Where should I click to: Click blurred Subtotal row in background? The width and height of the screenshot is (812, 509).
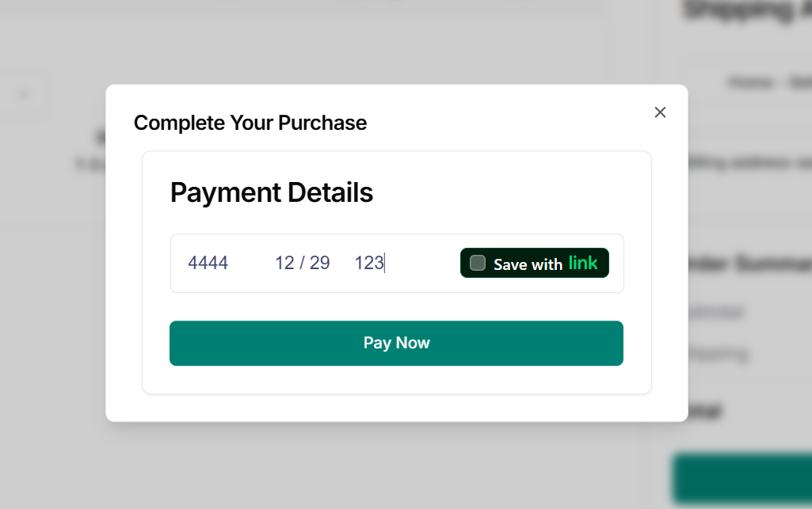point(716,312)
